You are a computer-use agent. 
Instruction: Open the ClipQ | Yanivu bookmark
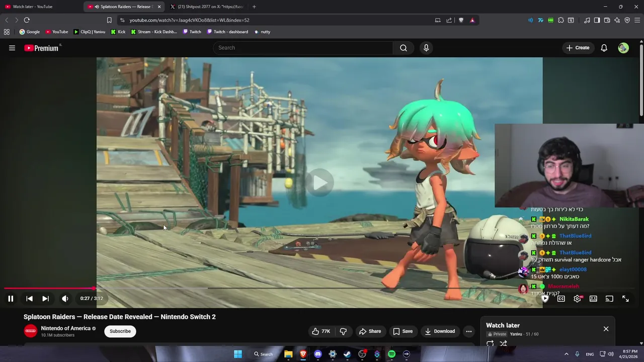(x=89, y=32)
